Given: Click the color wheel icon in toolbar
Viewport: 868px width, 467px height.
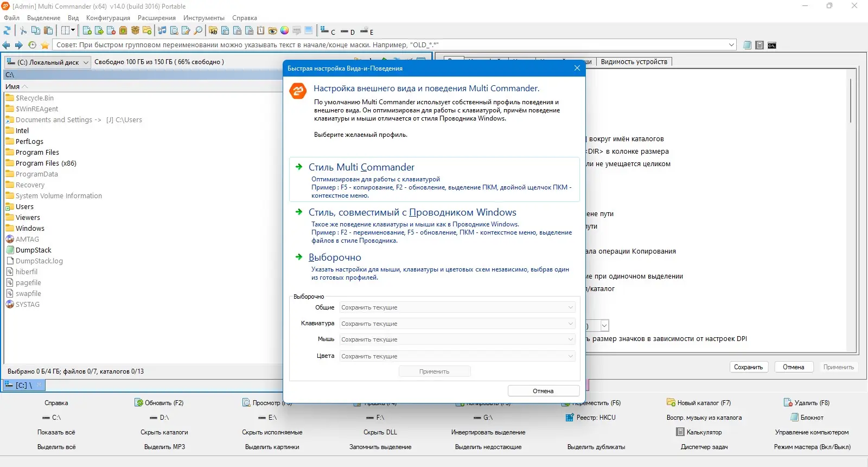Looking at the screenshot, I should [x=285, y=30].
